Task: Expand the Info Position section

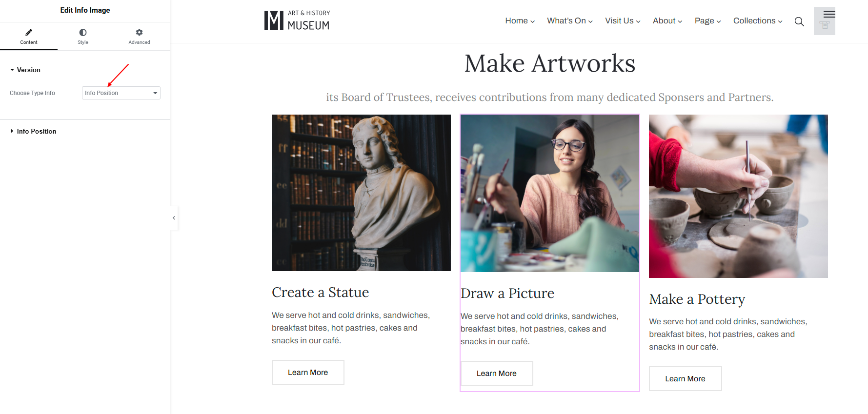Action: [33, 131]
